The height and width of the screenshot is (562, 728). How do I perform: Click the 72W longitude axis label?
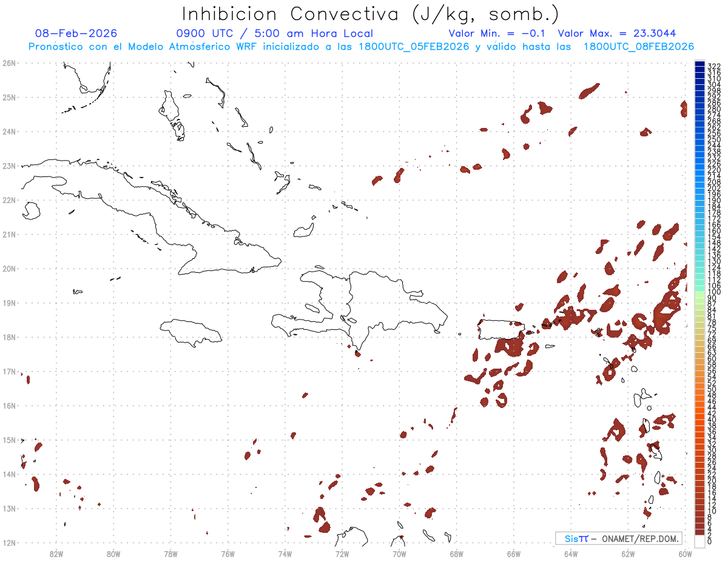[342, 553]
